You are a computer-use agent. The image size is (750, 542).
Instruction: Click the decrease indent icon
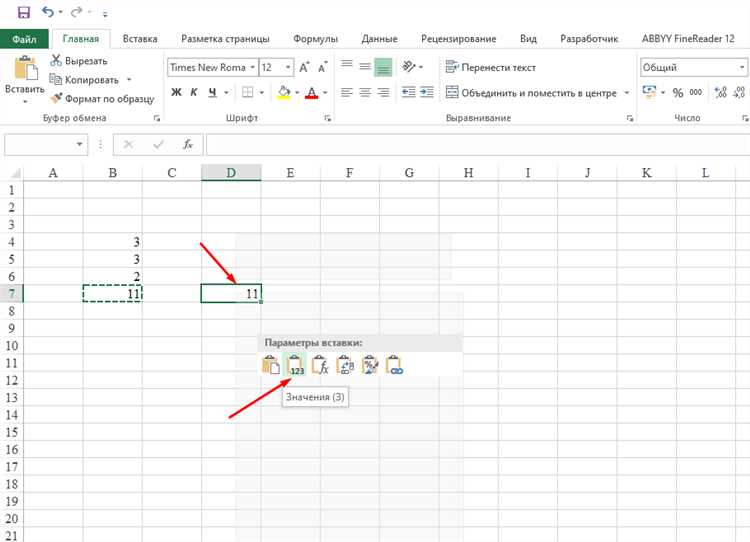408,92
